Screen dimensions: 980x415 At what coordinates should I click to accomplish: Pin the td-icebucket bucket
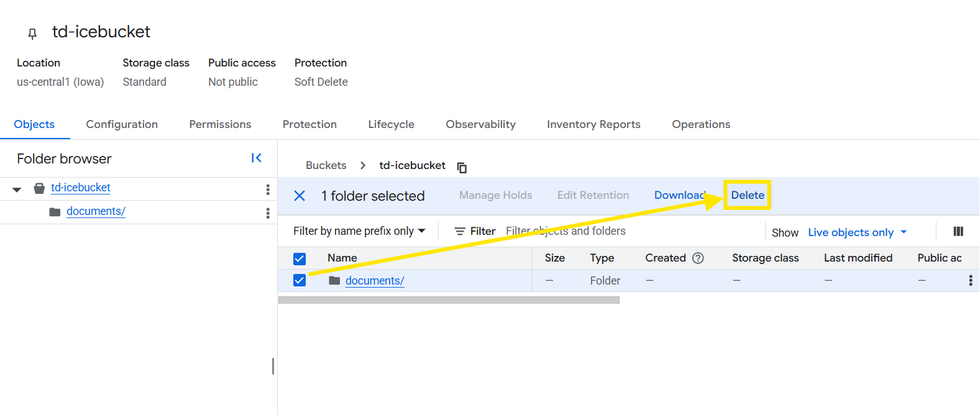pos(32,34)
